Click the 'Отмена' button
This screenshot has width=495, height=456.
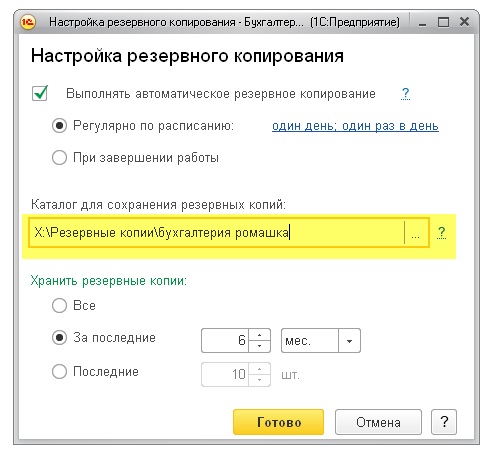pos(378,422)
